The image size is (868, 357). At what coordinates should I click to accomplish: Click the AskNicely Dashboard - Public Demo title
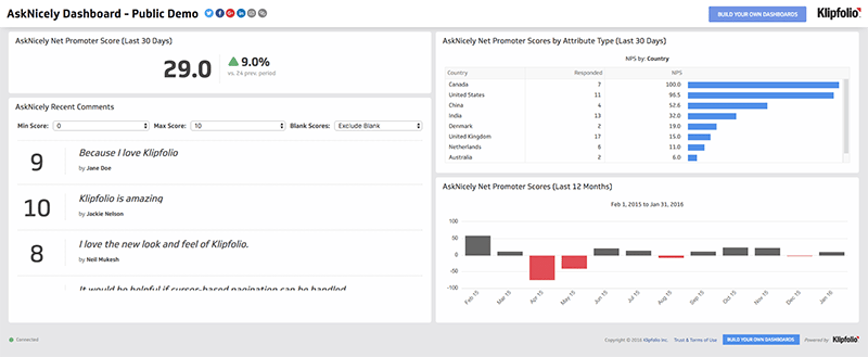(103, 14)
